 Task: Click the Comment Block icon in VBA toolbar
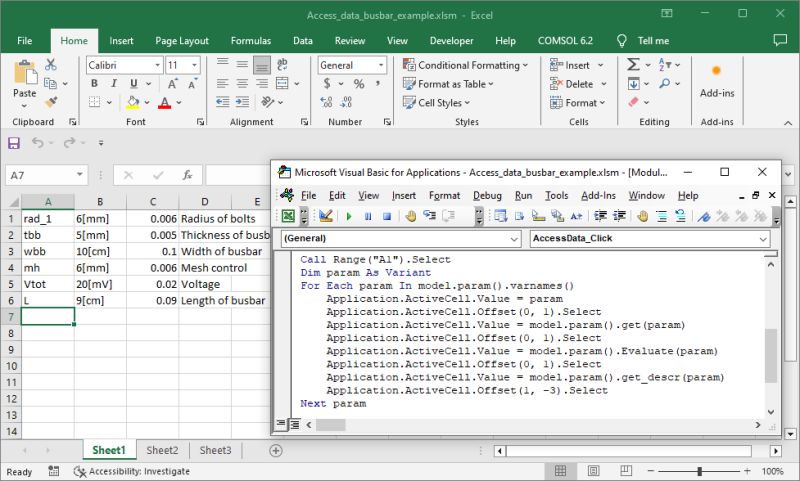(662, 216)
